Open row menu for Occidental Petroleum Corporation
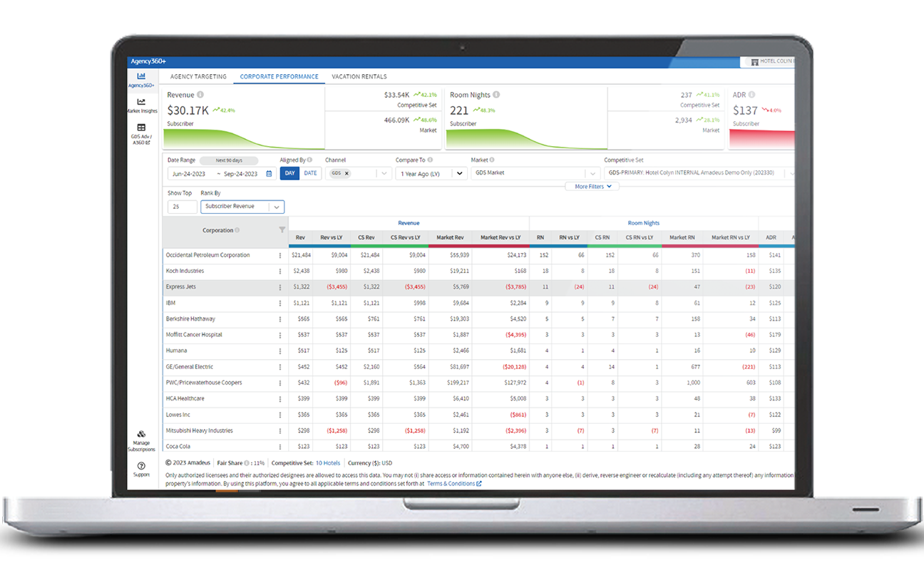This screenshot has width=924, height=575. coord(280,255)
